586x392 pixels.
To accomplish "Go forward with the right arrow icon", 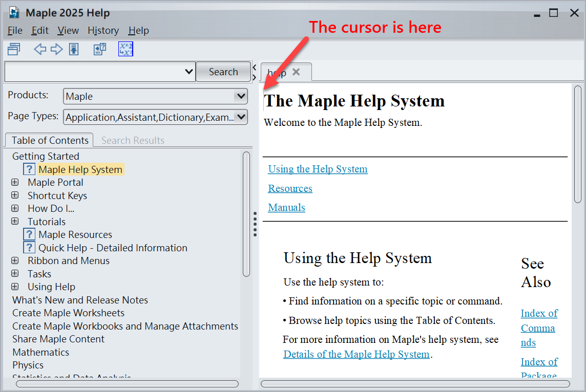I will tap(56, 49).
